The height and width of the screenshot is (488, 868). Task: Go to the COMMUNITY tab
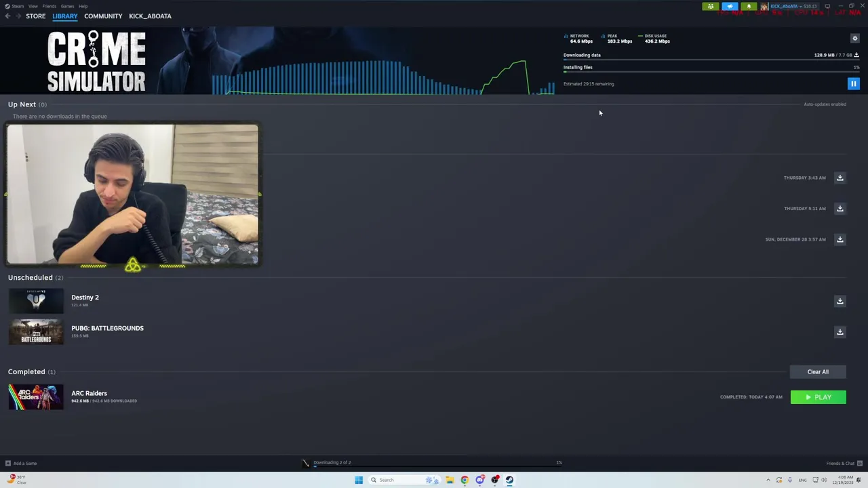[x=103, y=16]
